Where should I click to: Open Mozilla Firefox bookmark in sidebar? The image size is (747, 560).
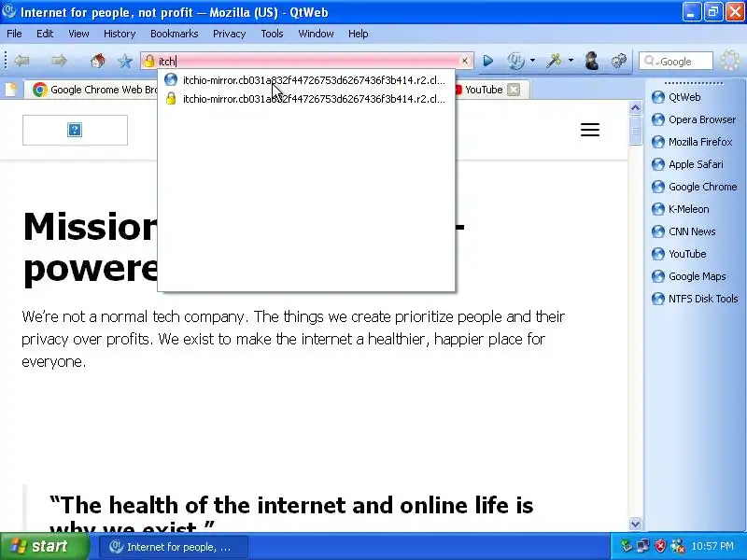click(692, 142)
